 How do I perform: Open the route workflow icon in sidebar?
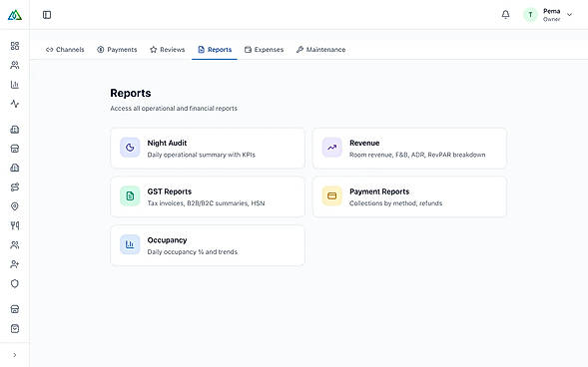click(x=15, y=186)
